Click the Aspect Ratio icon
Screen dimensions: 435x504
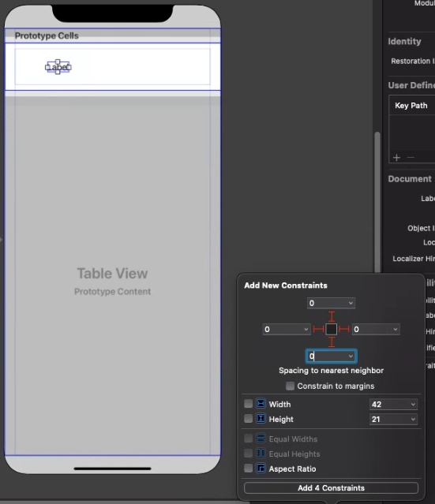click(x=261, y=468)
